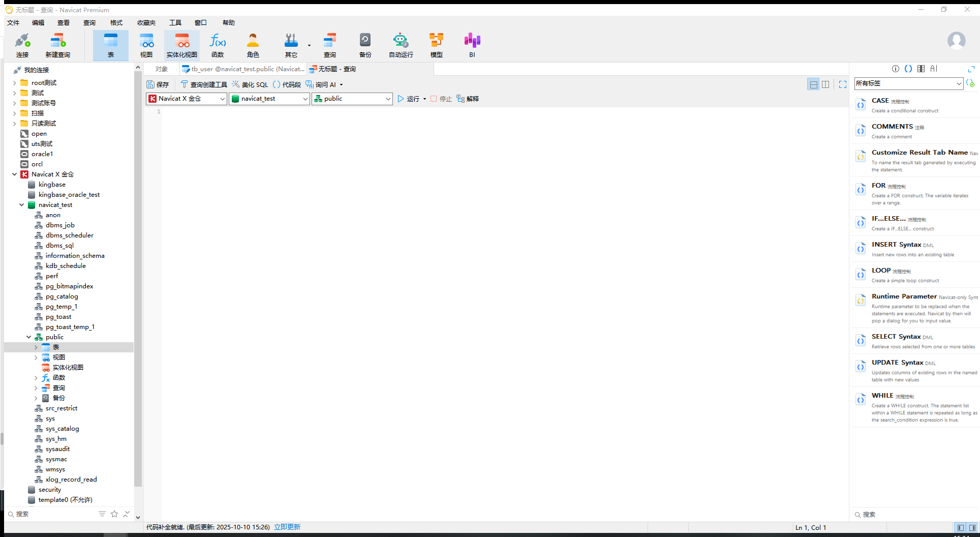The image size is (980, 537).
Task: Open the AI tab icon in right panel
Action: pyautogui.click(x=934, y=69)
